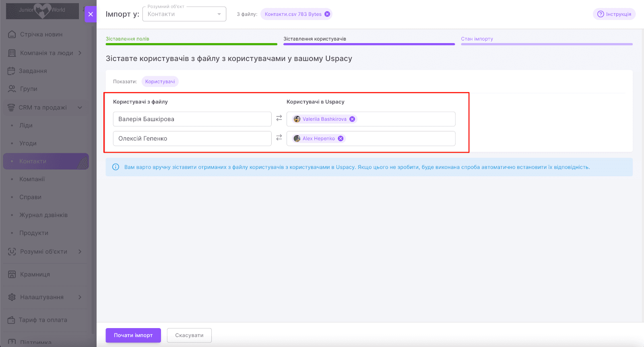Click the Тариф та оплата bag icon
644x347 pixels.
coord(11,320)
